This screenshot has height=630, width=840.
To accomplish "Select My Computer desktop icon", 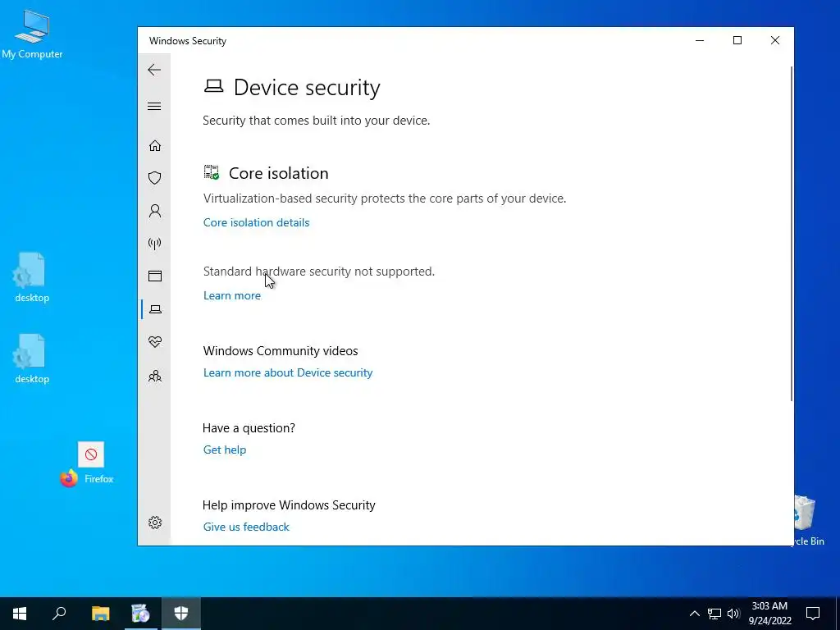I will click(32, 34).
